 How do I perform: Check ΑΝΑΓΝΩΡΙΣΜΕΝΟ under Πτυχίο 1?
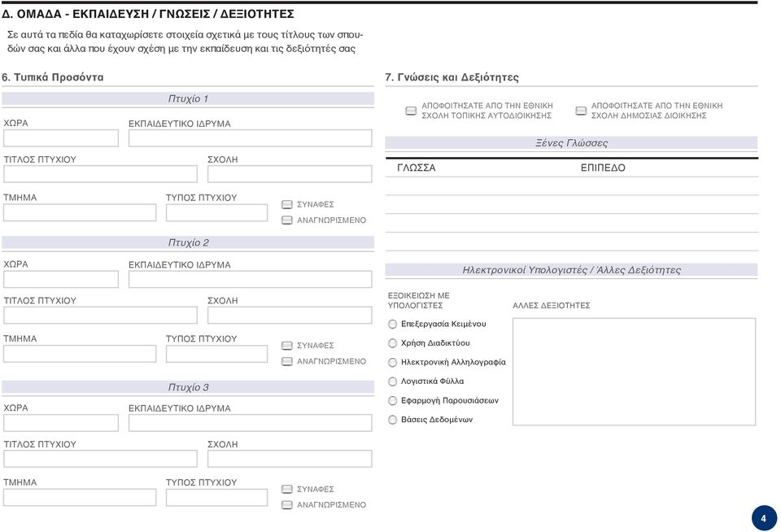287,220
